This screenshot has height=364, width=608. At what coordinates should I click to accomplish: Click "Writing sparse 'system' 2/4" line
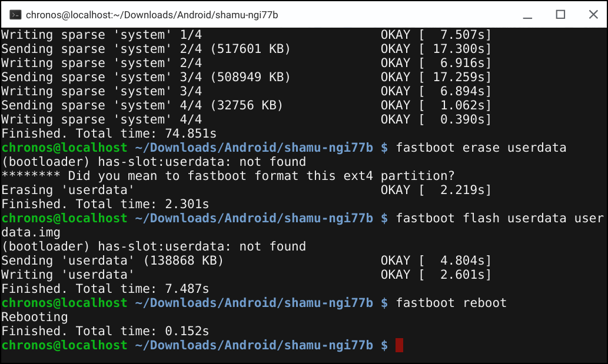point(102,63)
